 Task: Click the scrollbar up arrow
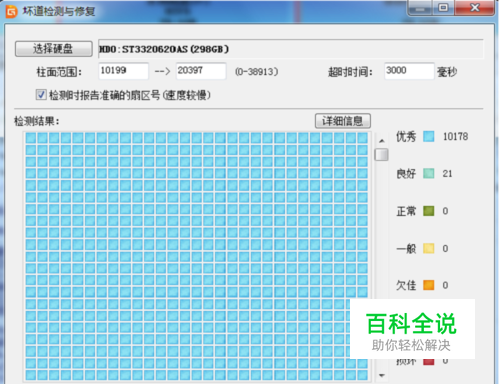coord(382,141)
